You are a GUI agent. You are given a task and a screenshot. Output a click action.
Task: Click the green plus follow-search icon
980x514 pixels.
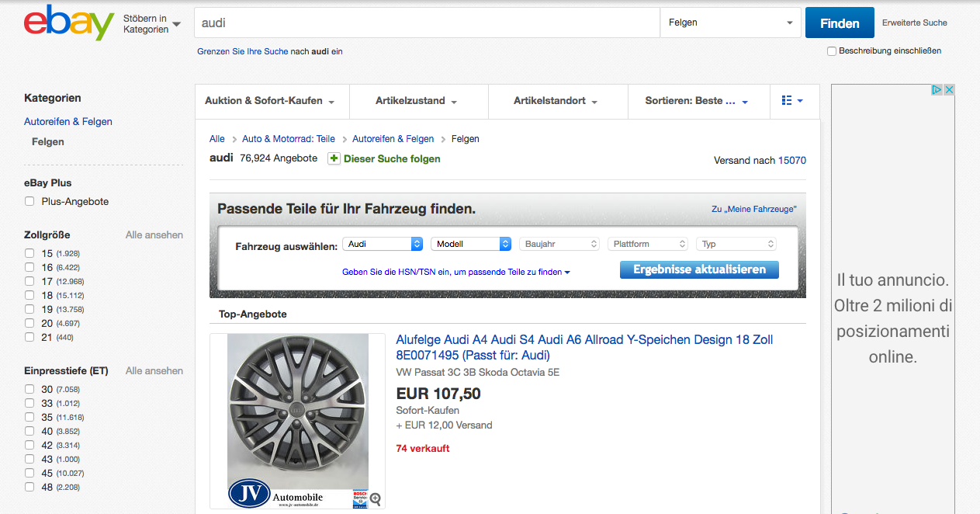334,158
